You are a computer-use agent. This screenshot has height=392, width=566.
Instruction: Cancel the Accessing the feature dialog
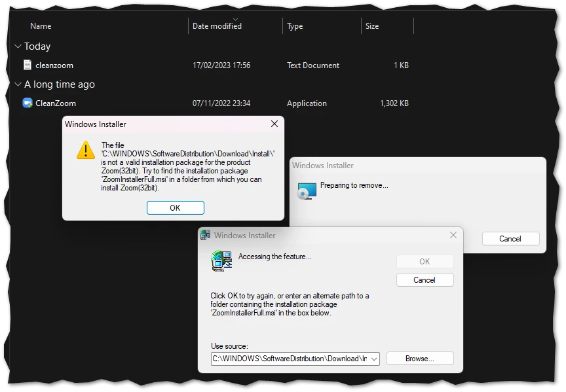tap(425, 280)
